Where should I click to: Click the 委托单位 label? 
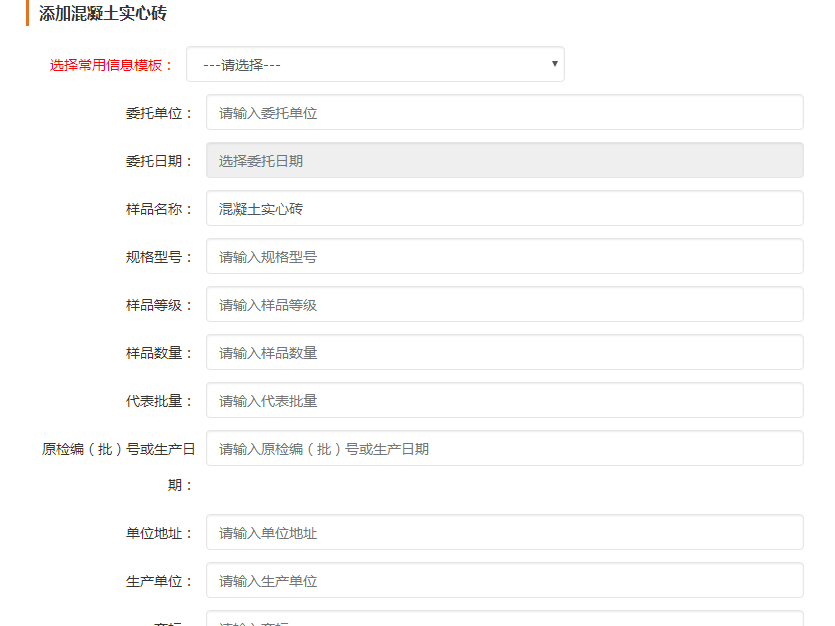click(159, 113)
